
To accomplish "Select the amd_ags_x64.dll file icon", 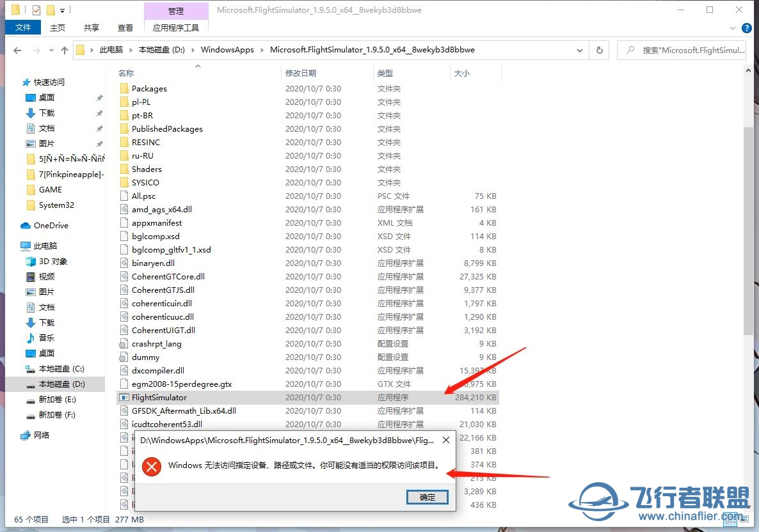I will click(124, 210).
